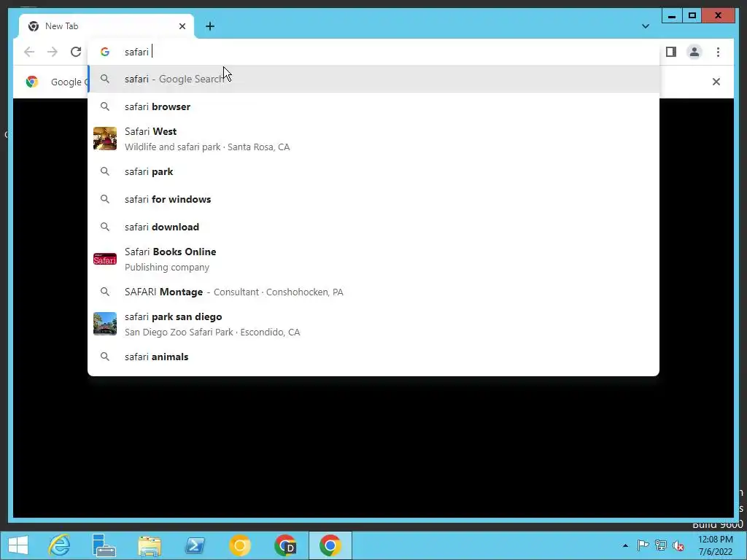Viewport: 747px width, 560px height.
Task: Select the 'Safari West' suggestion
Action: pyautogui.click(x=373, y=139)
